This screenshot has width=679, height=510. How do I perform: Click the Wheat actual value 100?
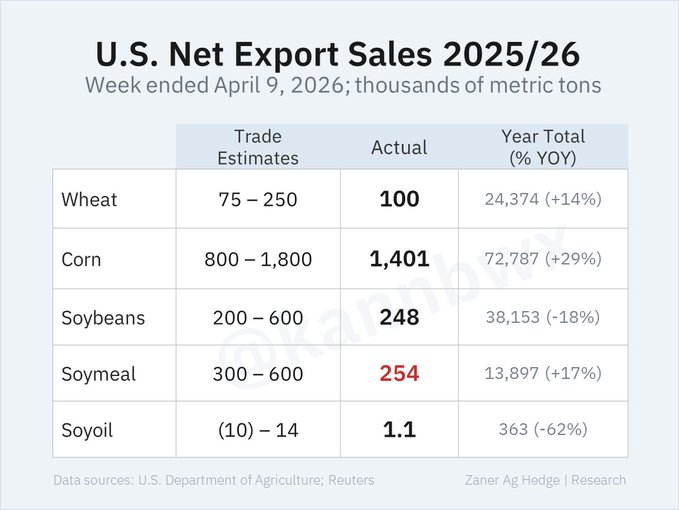tap(399, 200)
